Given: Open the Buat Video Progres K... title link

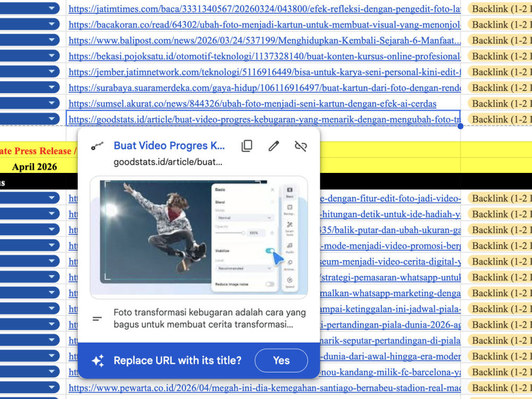Looking at the screenshot, I should [169, 146].
